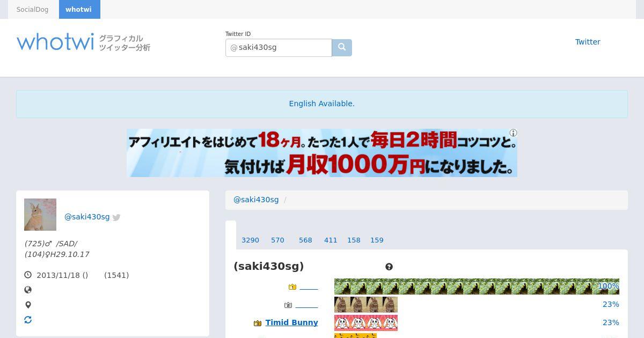The height and width of the screenshot is (338, 644).
Task: Open the rabbit profile avatar image
Action: coord(40,215)
